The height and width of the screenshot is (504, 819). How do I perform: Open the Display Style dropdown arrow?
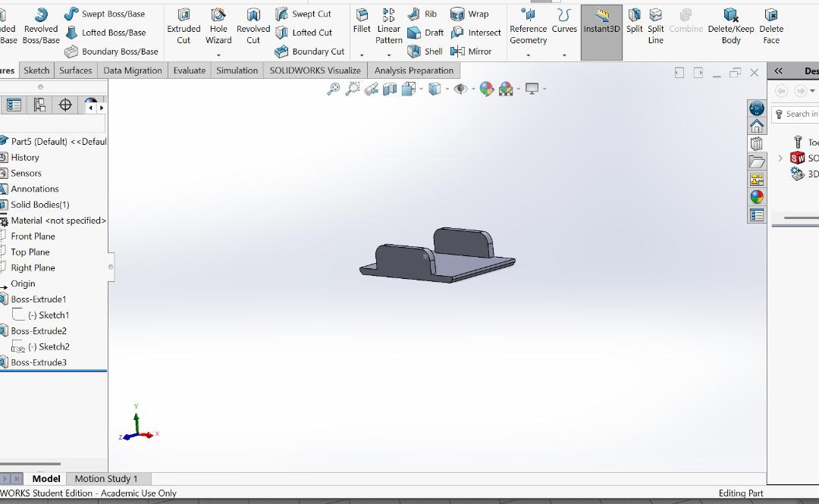[x=447, y=89]
